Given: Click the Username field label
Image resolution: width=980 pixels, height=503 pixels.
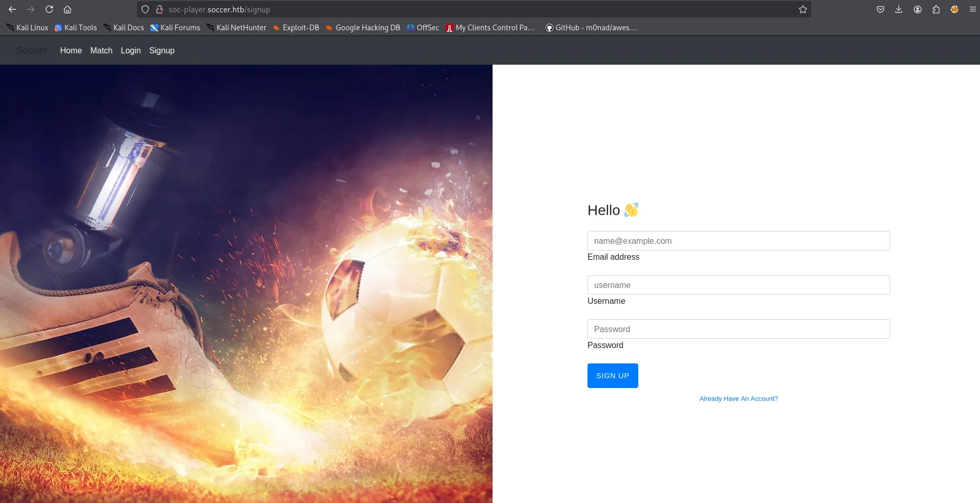Looking at the screenshot, I should click(x=606, y=301).
